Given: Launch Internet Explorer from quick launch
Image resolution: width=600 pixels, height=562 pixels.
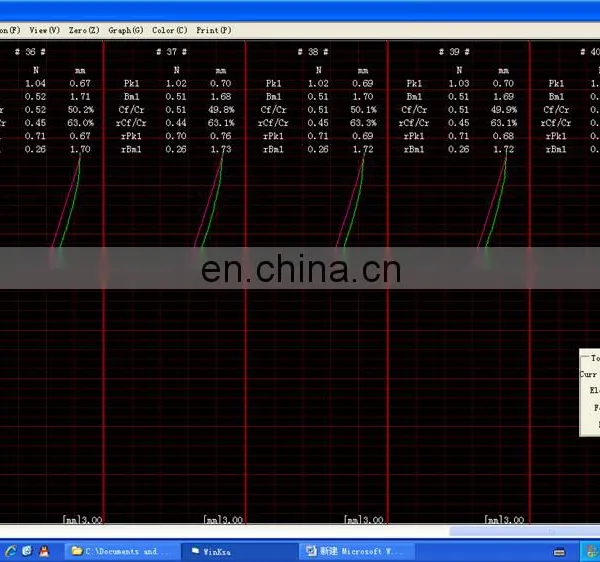Looking at the screenshot, I should pos(10,551).
